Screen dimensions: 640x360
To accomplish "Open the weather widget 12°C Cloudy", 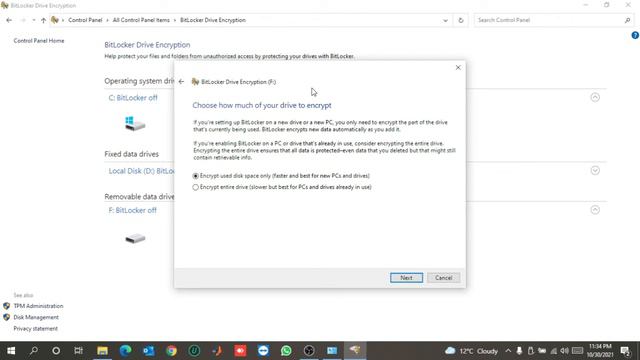I will [471, 351].
